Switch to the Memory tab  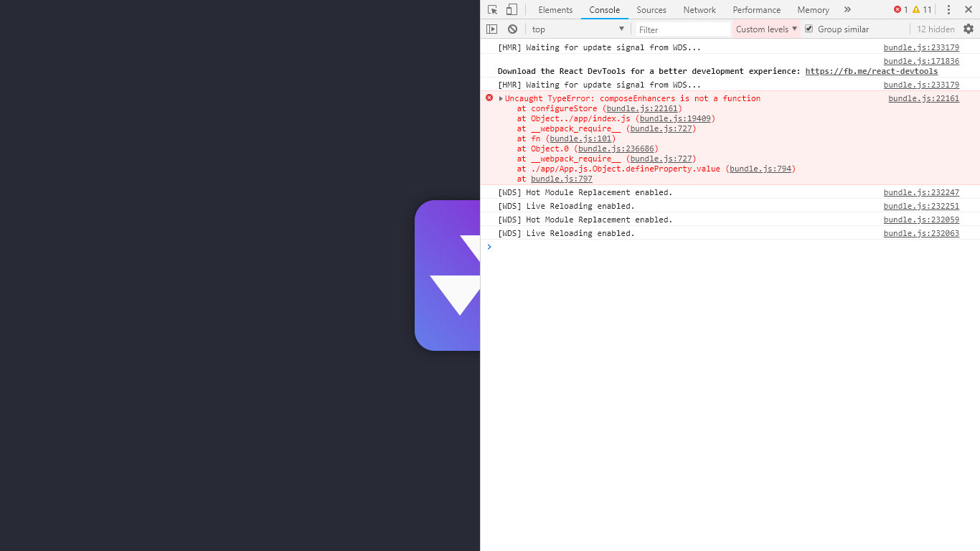pos(813,9)
